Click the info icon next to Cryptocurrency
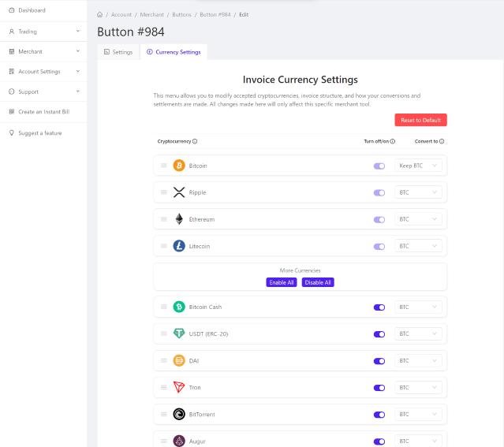 click(195, 142)
